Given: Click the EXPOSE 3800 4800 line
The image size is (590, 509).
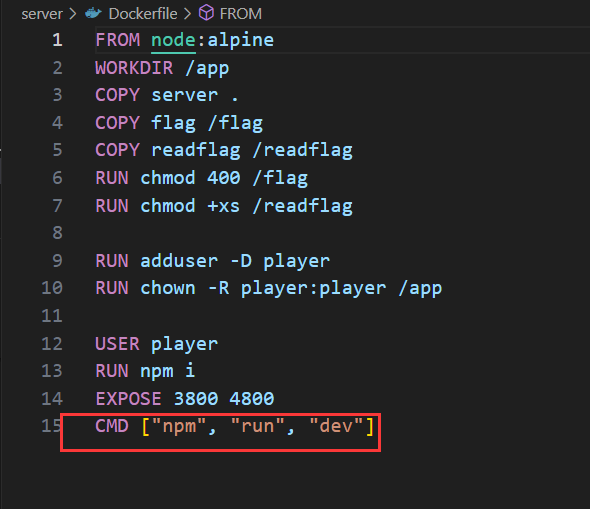Looking at the screenshot, I should pyautogui.click(x=185, y=399).
